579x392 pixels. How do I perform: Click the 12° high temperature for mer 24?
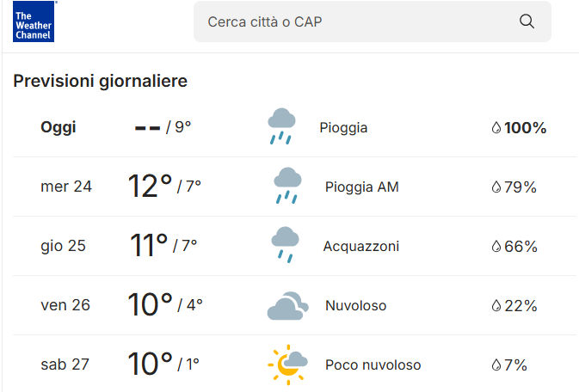click(x=150, y=186)
